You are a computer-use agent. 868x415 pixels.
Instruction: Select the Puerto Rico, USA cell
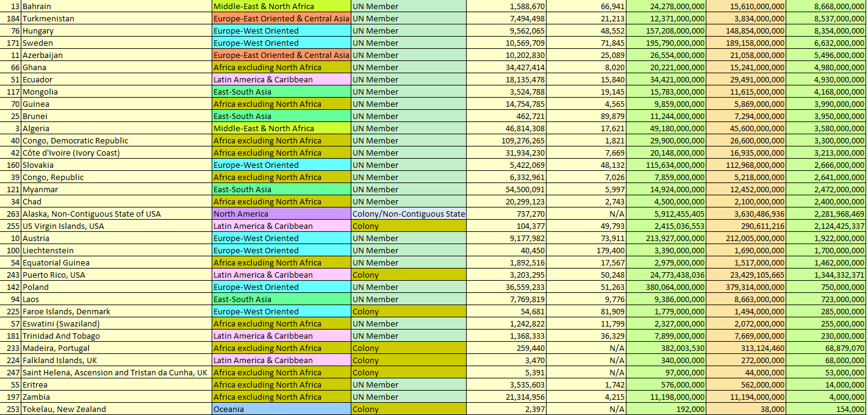(x=117, y=275)
